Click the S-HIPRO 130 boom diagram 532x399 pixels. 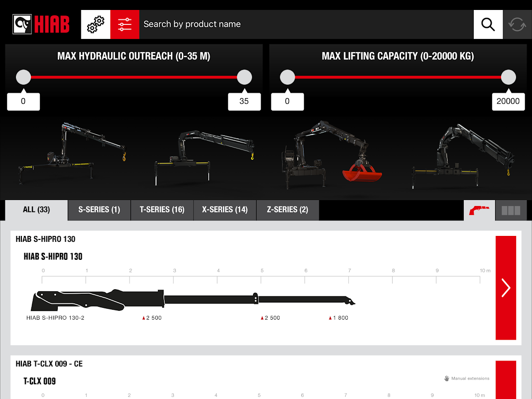(x=193, y=300)
